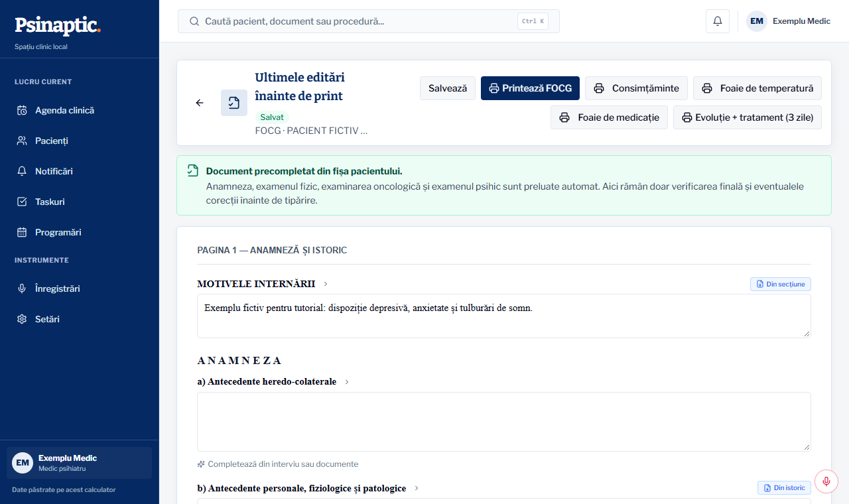Click the red microphone floating button

(x=826, y=481)
